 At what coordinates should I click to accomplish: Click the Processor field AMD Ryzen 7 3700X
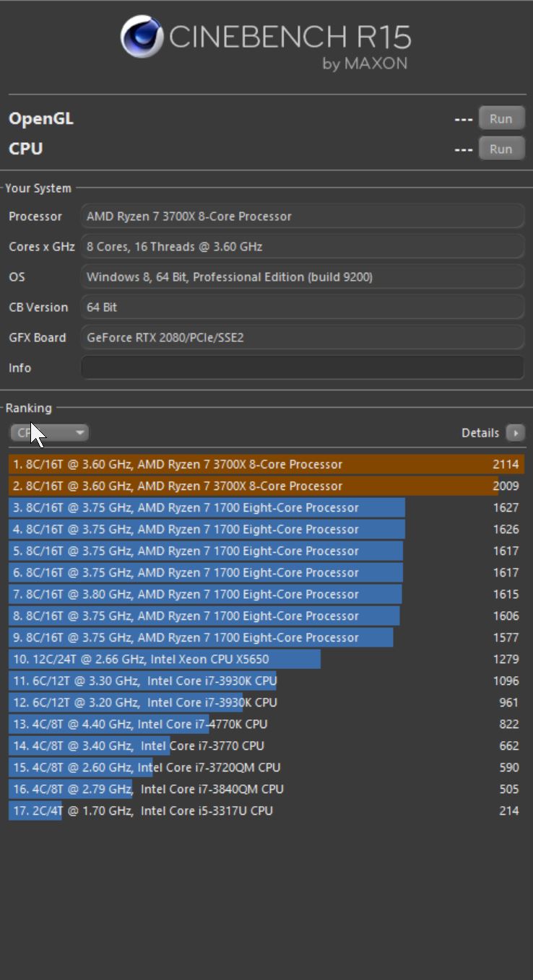(x=303, y=216)
